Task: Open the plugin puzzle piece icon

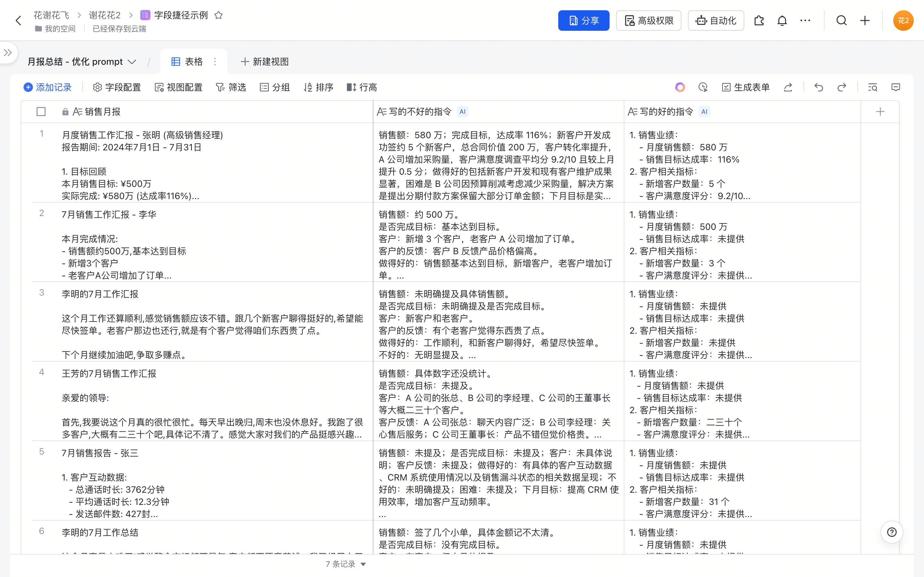Action: (x=759, y=21)
